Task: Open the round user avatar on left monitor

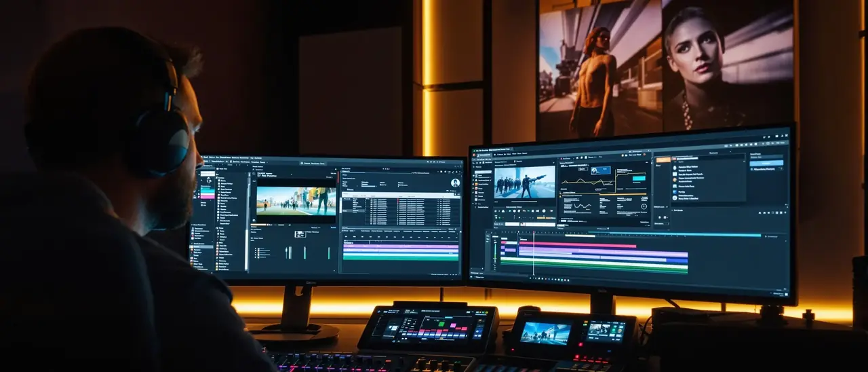Action: click(x=455, y=183)
